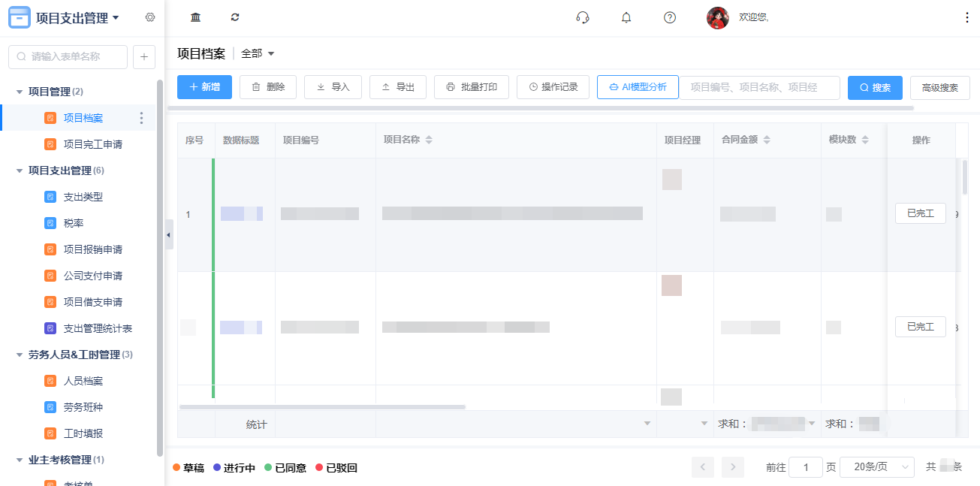Screen dimensions: 980x486
Task: Click the 批量打印 button
Action: (x=472, y=87)
